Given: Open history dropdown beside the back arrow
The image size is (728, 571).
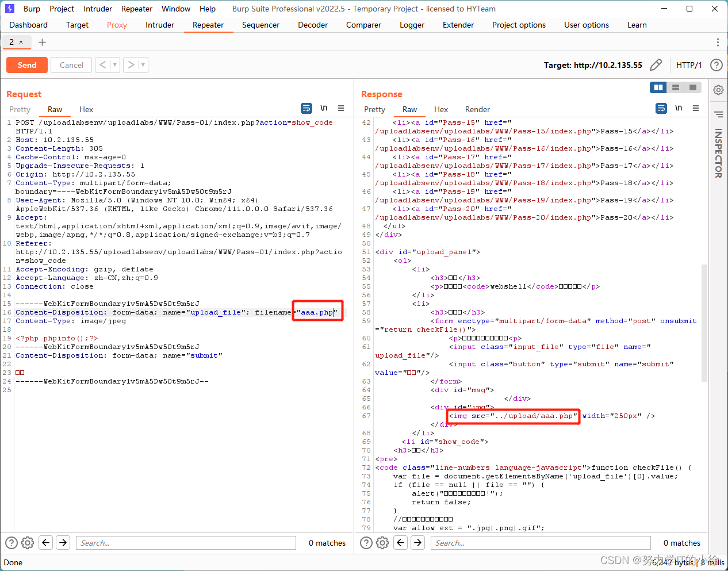Looking at the screenshot, I should click(114, 65).
